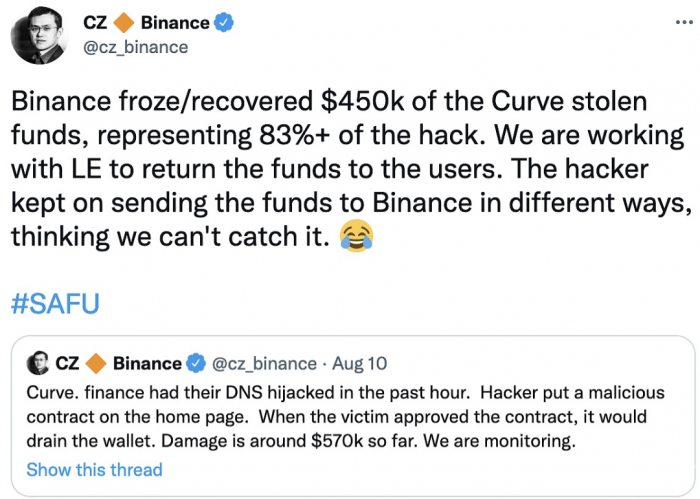Click the CZ Binance display name in header

click(158, 22)
